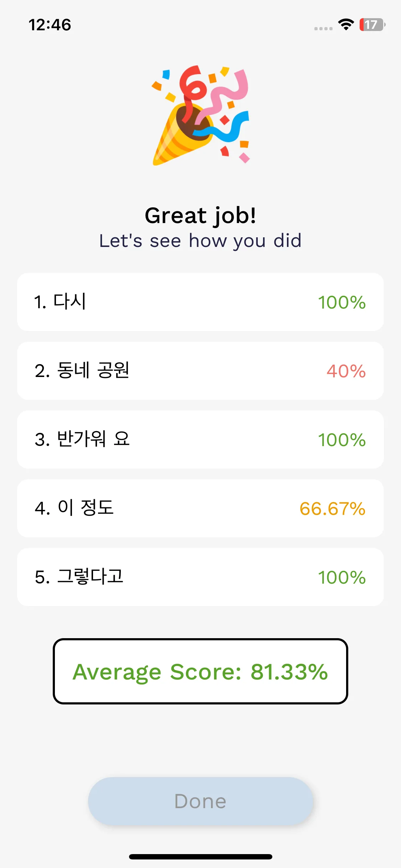Tap the Wi-Fi status icon

click(x=346, y=25)
